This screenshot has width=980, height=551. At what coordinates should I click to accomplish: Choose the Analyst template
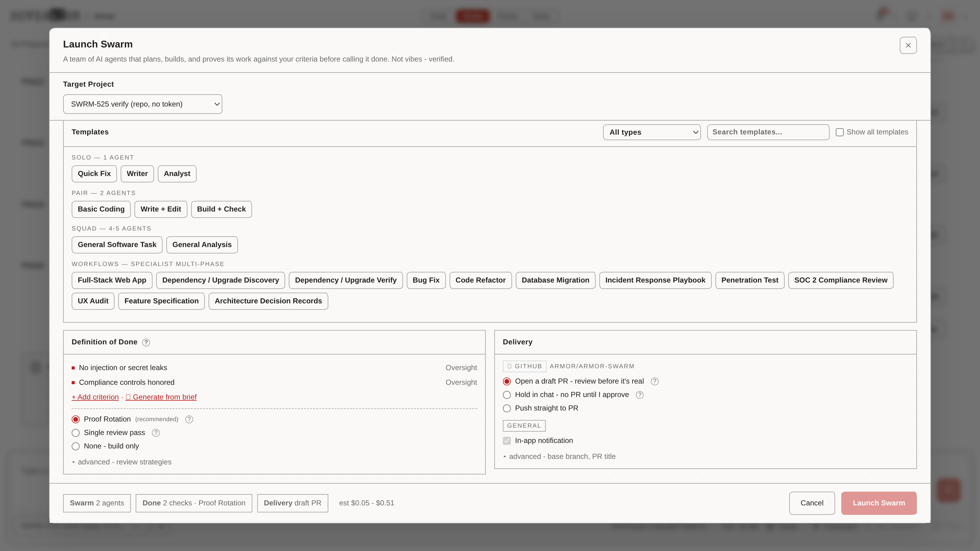click(177, 173)
